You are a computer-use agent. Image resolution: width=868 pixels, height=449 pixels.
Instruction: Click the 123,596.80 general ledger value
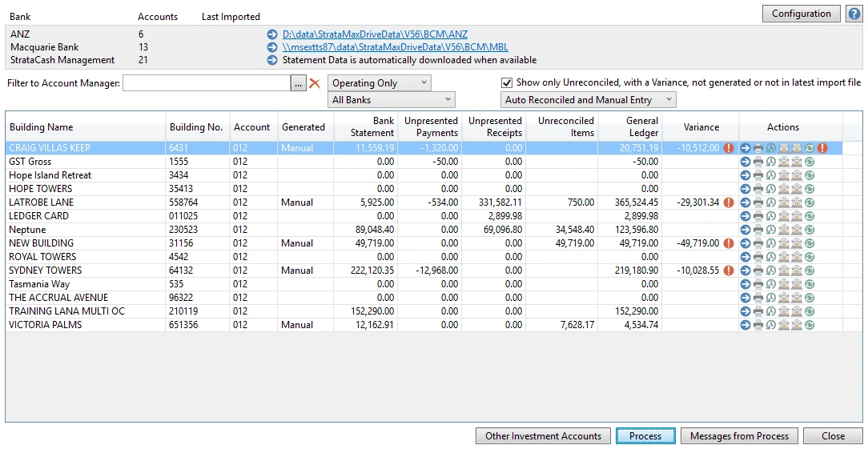(637, 230)
